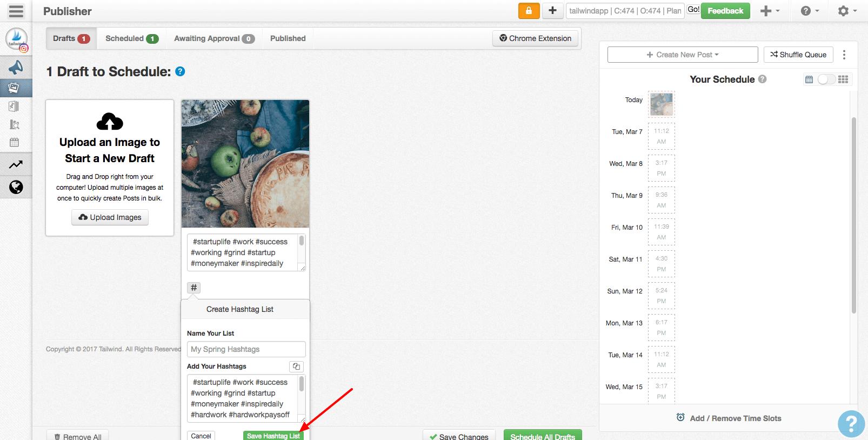The height and width of the screenshot is (440, 868).
Task: Cancel the hashtag list creation
Action: 201,436
